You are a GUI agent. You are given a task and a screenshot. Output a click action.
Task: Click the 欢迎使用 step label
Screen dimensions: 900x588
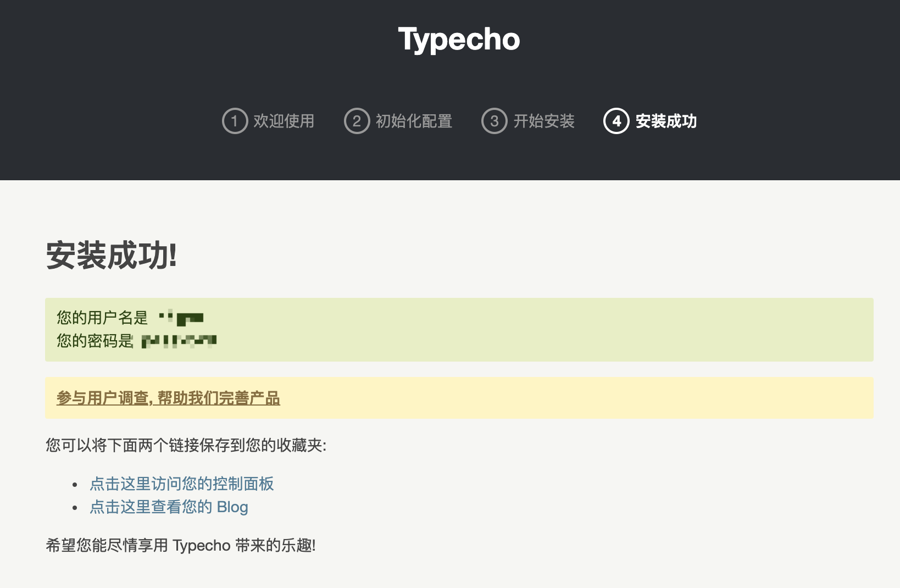click(x=284, y=121)
